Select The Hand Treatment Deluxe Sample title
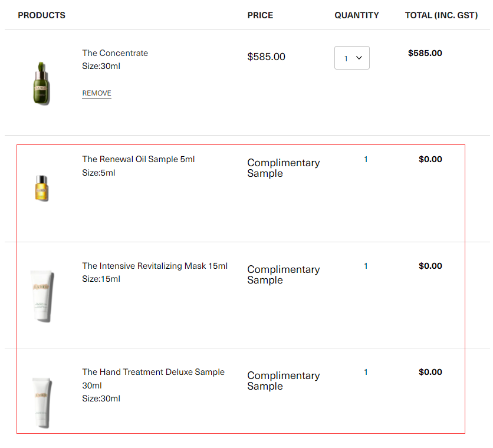493x448 pixels. [x=153, y=378]
